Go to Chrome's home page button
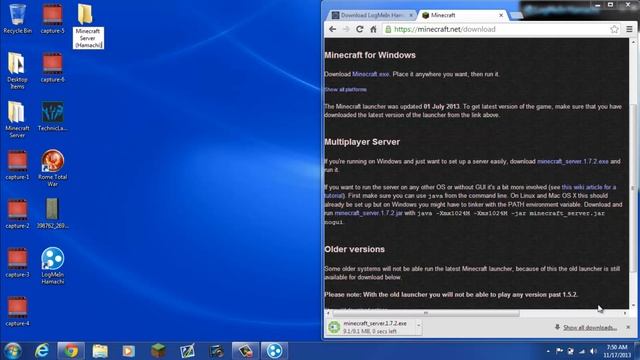This screenshot has width=640, height=360. click(x=373, y=29)
